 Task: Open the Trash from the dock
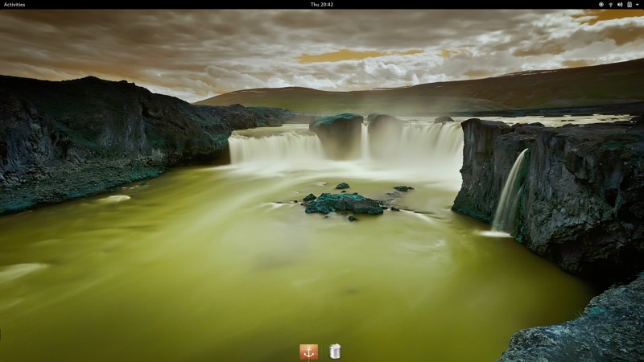click(x=335, y=352)
